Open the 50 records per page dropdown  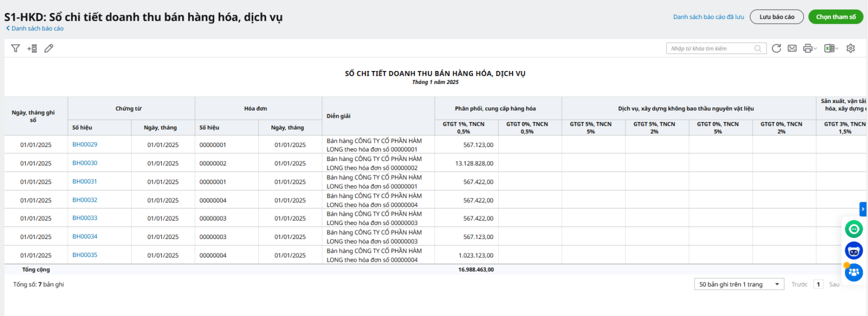tap(739, 284)
